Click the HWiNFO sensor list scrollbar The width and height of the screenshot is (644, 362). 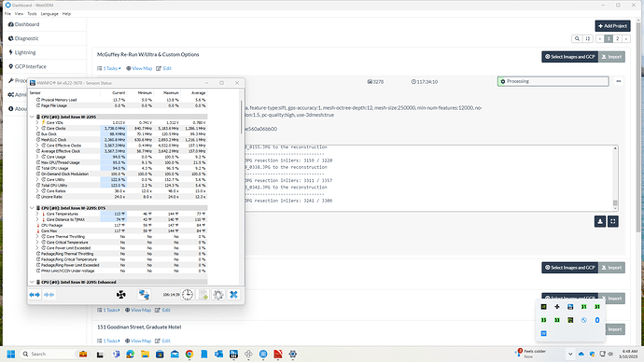(242, 117)
